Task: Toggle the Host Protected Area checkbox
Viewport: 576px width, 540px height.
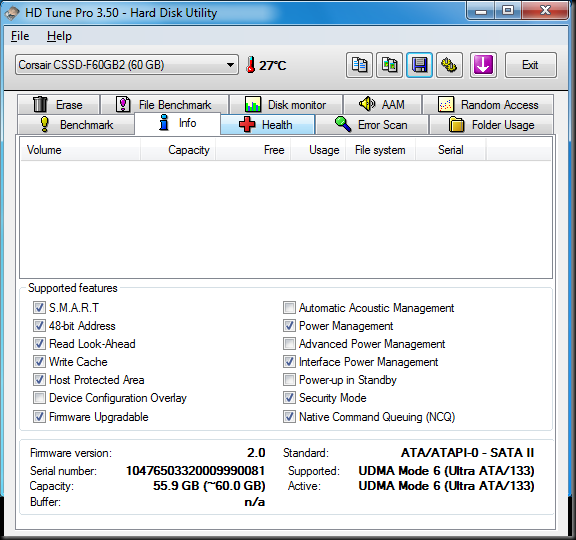Action: (x=39, y=379)
